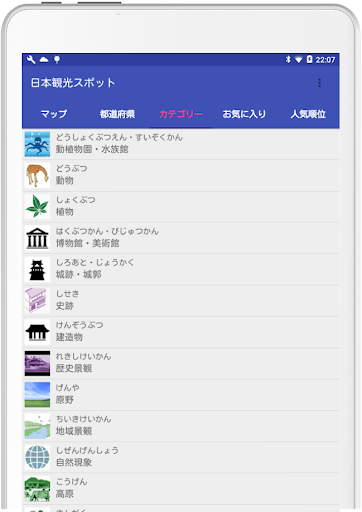Tap the temple gate icon for 建造物
362x512 pixels.
click(37, 332)
